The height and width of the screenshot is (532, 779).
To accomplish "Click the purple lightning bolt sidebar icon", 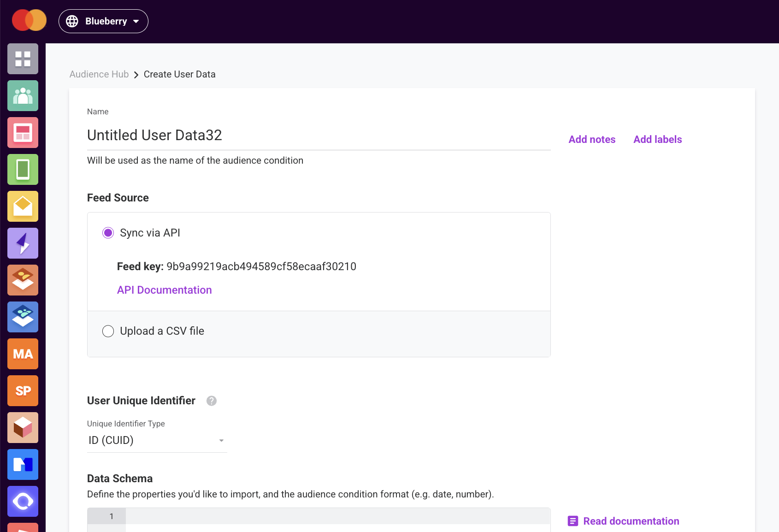I will (23, 243).
